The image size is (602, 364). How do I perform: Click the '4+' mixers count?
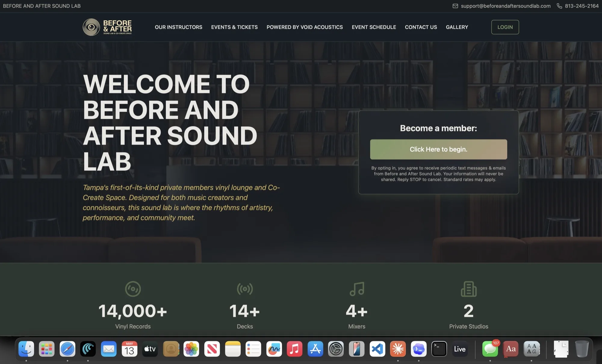tap(357, 311)
